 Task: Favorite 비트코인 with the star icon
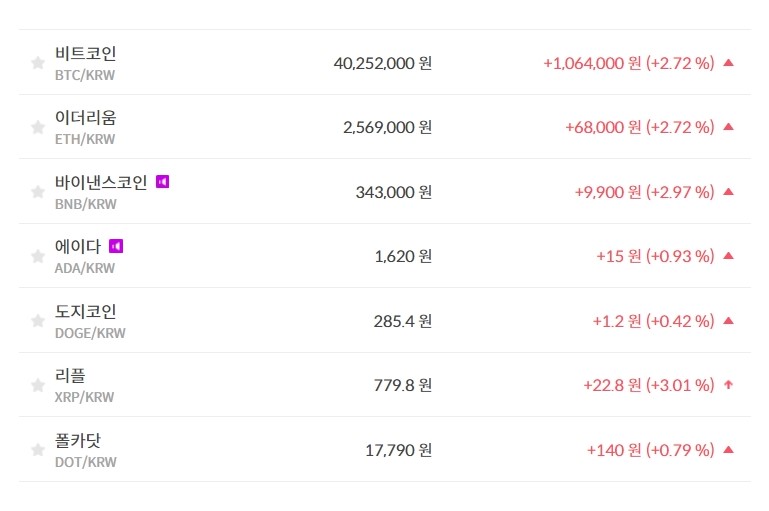[38, 63]
